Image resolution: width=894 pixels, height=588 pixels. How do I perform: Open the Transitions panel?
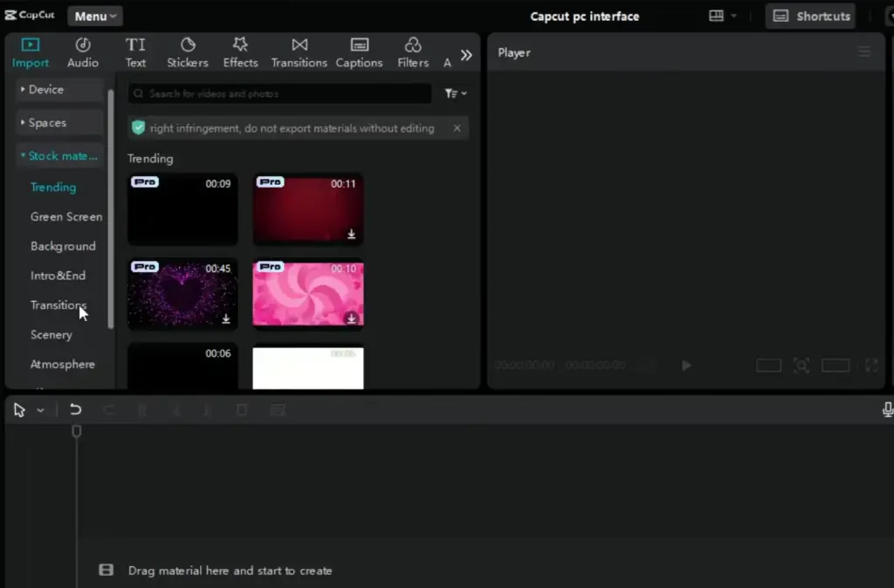(299, 51)
